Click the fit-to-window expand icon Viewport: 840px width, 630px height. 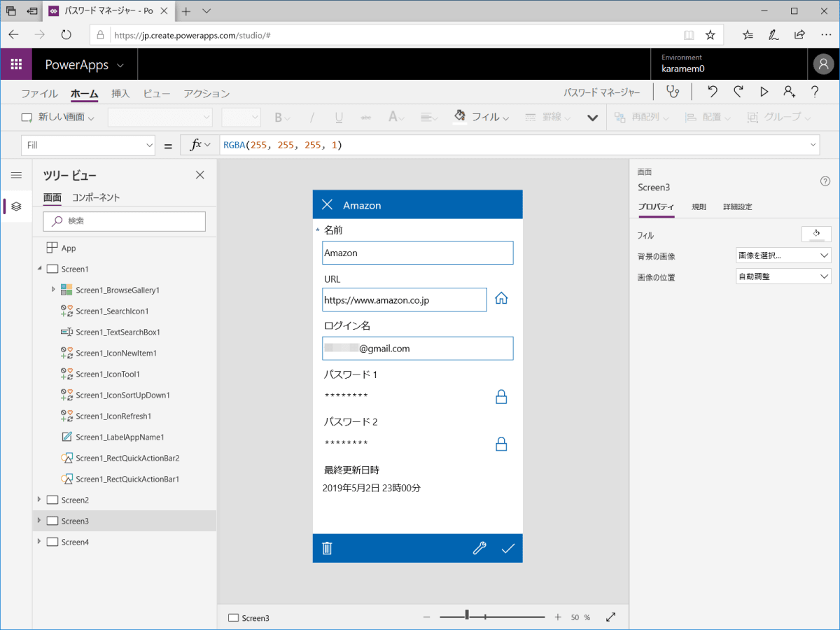pyautogui.click(x=610, y=617)
